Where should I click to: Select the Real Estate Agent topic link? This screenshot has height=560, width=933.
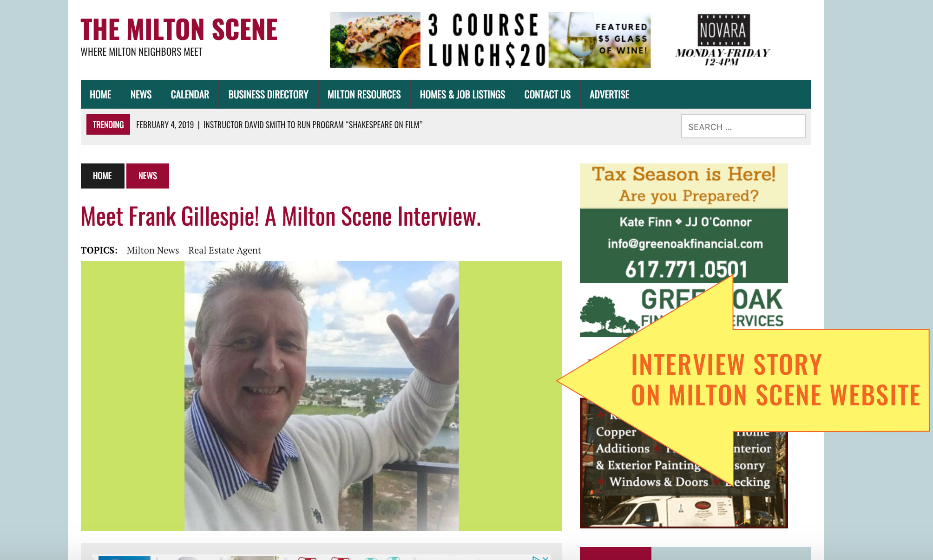[x=224, y=250]
